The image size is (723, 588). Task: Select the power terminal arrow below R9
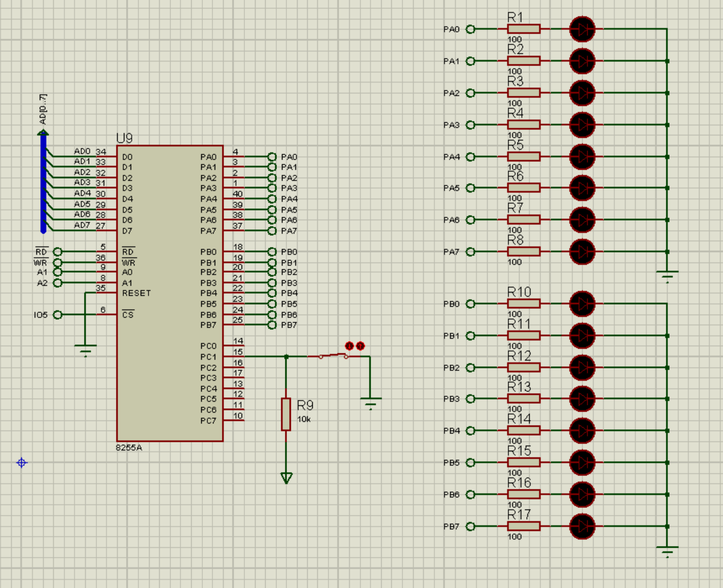[x=286, y=478]
